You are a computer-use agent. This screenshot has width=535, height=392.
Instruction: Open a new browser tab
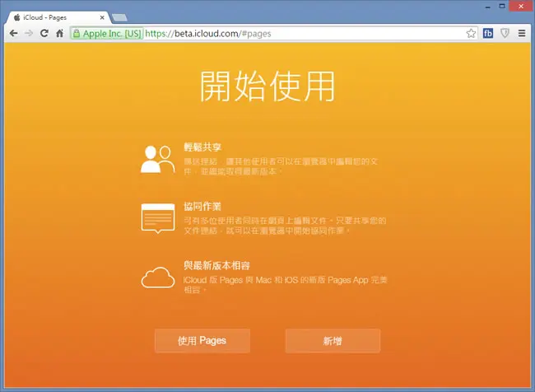[119, 17]
